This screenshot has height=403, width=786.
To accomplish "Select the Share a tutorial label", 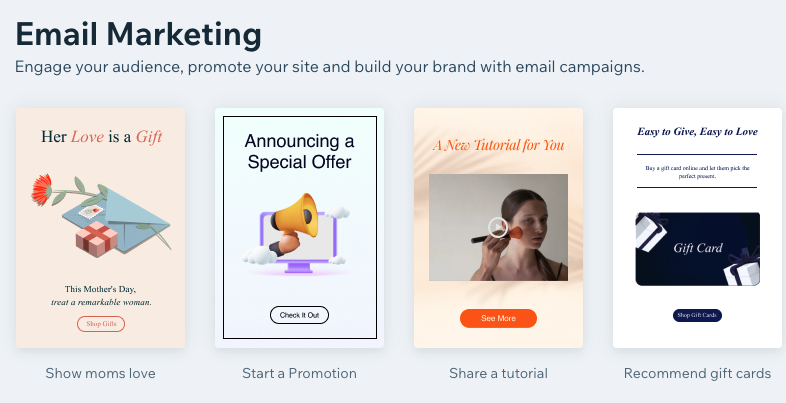I will 498,373.
